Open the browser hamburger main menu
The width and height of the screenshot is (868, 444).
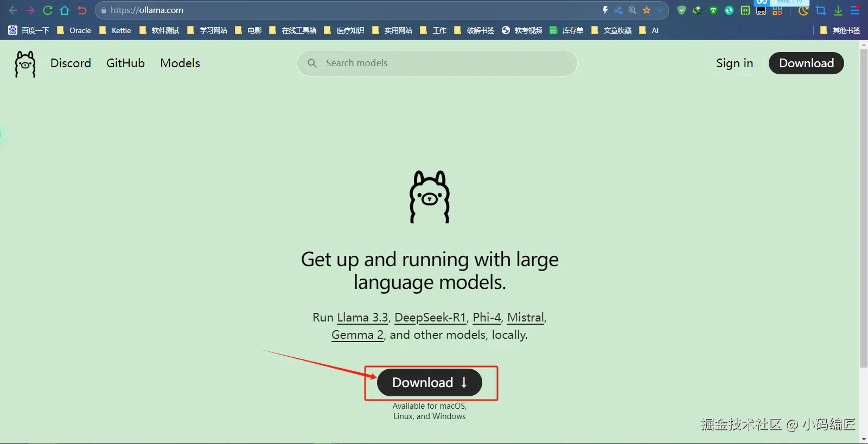pos(855,10)
